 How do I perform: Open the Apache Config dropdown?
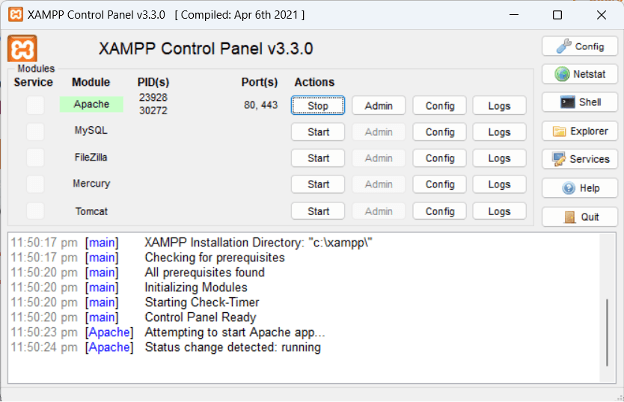[440, 106]
